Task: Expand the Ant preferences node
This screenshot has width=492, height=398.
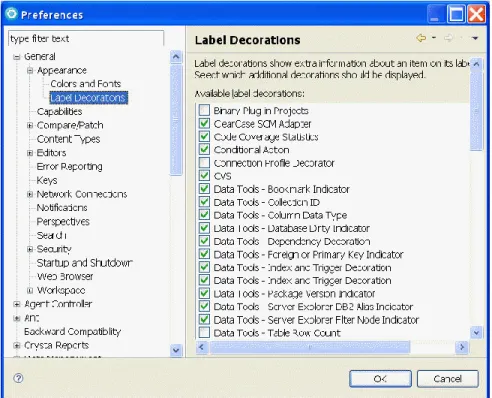Action: (x=16, y=318)
